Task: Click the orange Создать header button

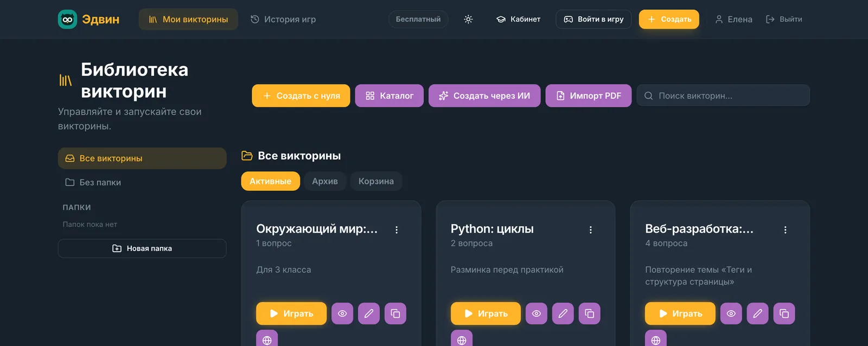Action: point(669,20)
